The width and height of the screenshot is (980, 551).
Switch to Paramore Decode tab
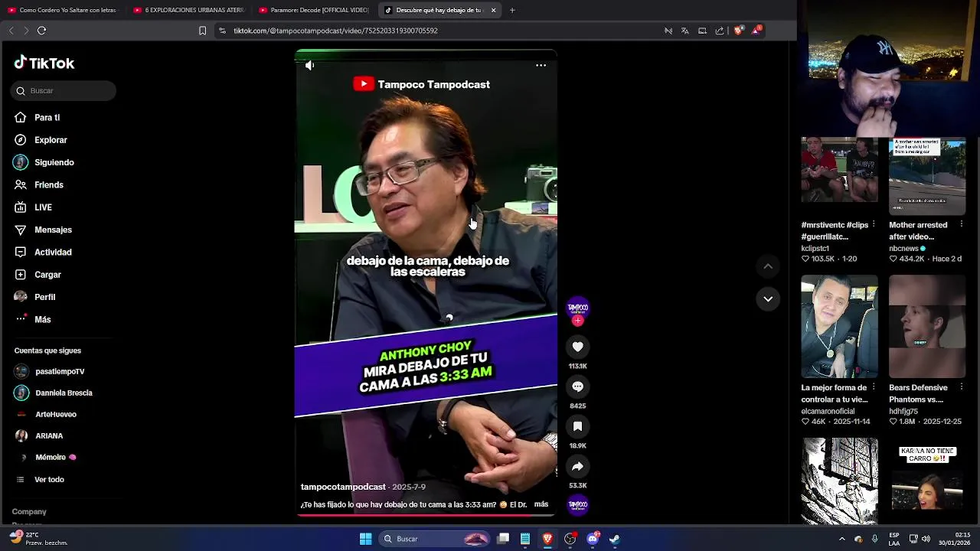[x=314, y=10]
